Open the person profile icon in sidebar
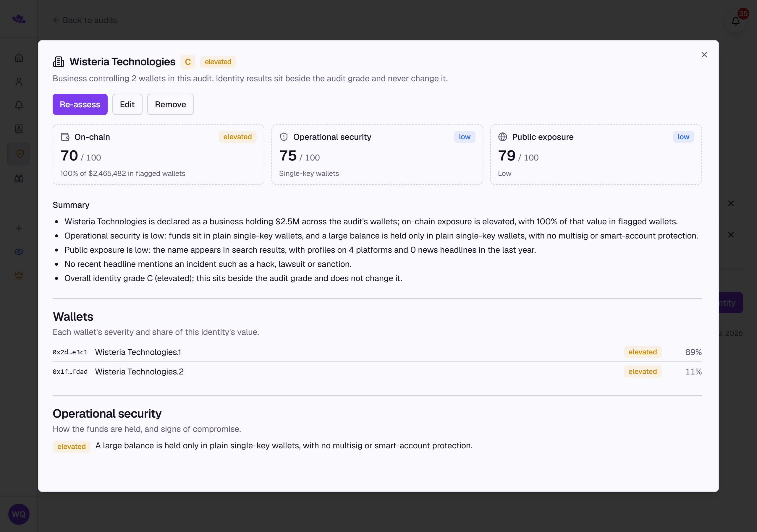Viewport: 757px width, 532px height. (19, 81)
